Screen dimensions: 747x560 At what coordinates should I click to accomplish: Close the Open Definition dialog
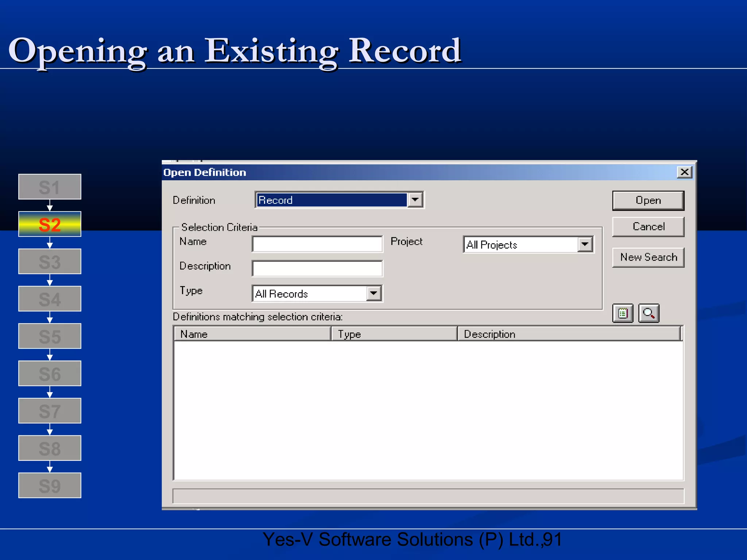click(685, 172)
